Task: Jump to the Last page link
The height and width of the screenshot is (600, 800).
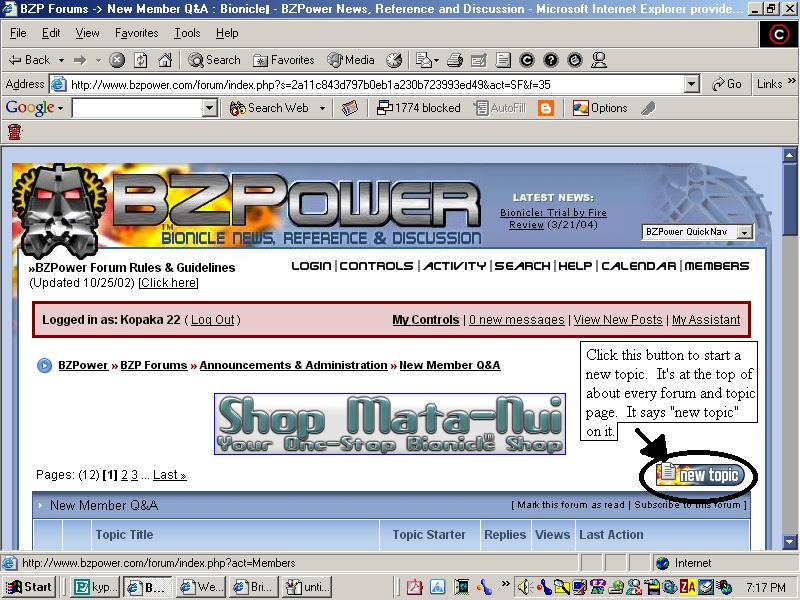Action: coord(169,475)
